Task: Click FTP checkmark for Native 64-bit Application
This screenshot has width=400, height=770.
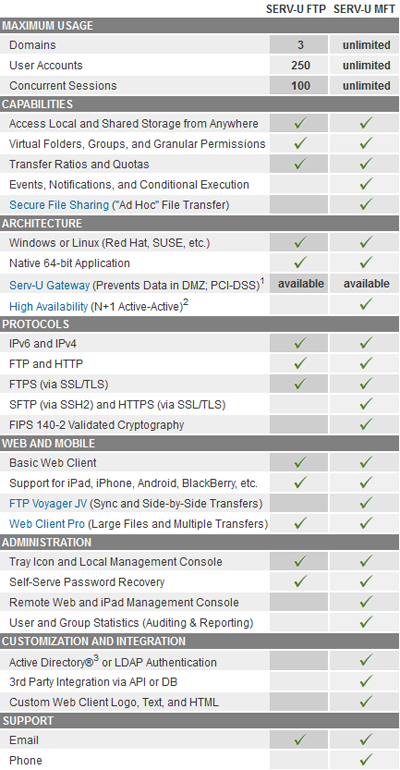Action: (x=300, y=263)
